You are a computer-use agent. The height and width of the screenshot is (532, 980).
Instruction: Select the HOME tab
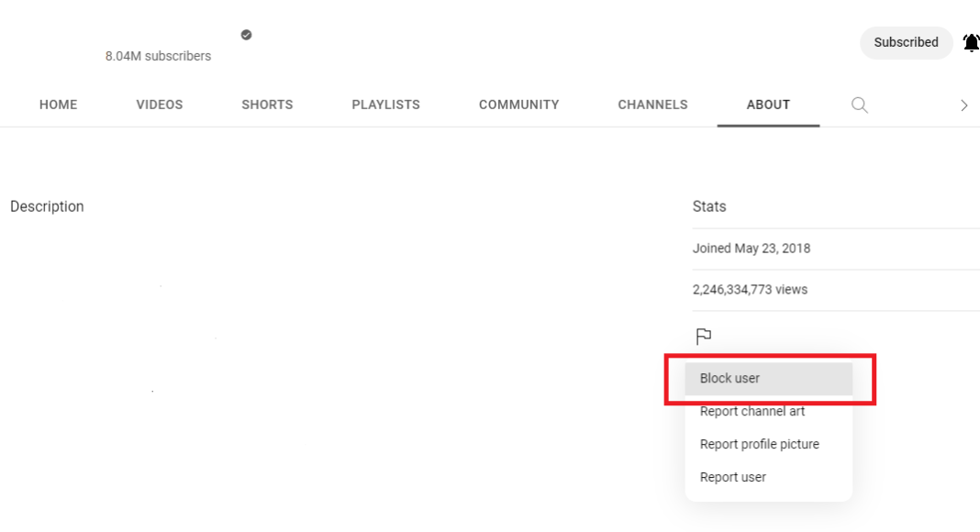(x=58, y=105)
